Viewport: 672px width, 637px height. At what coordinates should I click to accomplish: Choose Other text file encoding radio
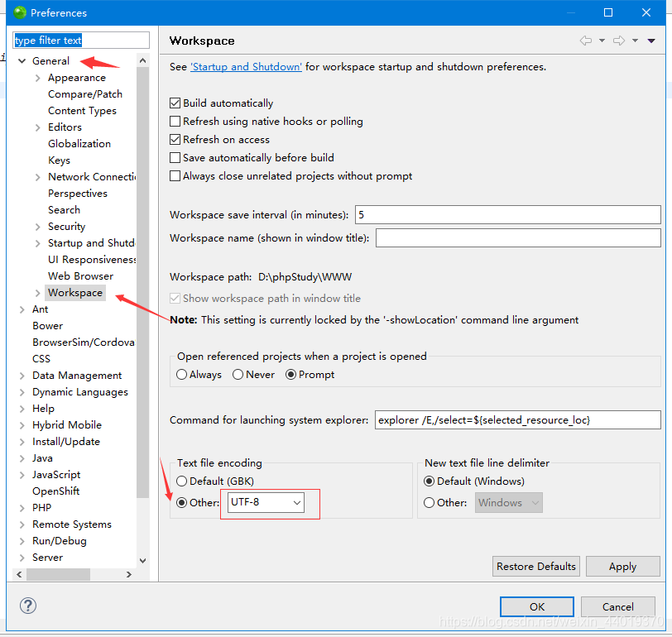tap(182, 502)
